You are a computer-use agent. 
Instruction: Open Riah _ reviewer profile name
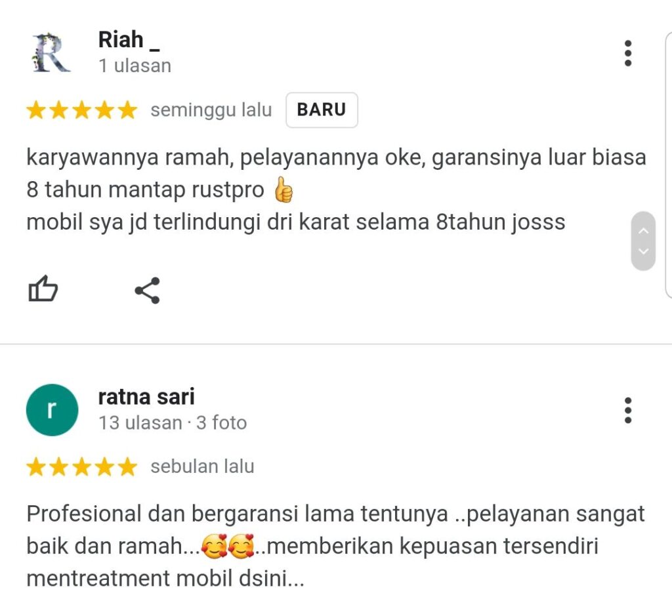[129, 40]
